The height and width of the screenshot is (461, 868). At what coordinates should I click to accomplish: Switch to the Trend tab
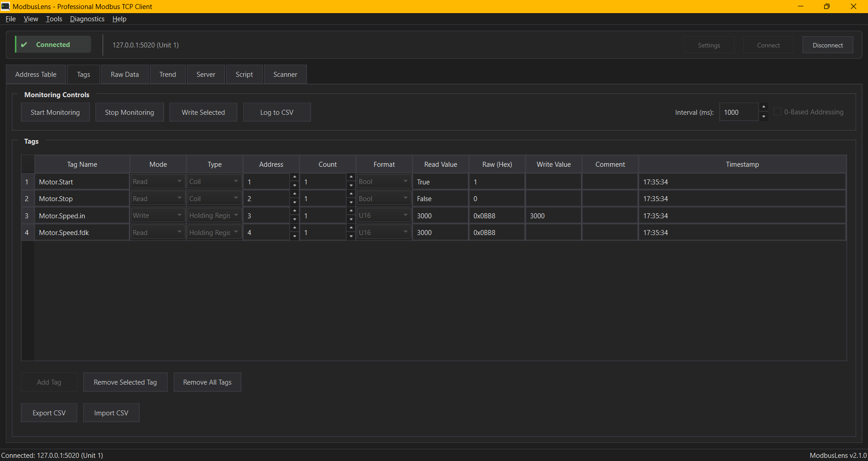168,75
